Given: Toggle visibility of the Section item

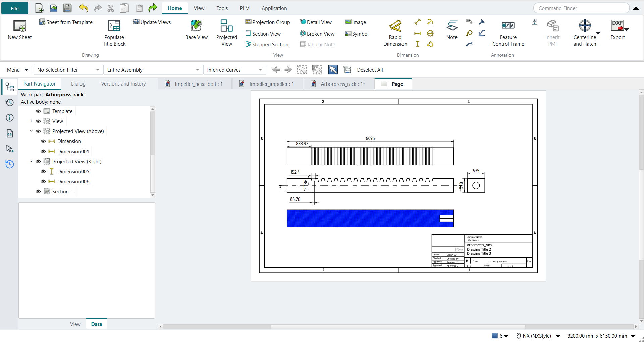Looking at the screenshot, I should [x=38, y=192].
